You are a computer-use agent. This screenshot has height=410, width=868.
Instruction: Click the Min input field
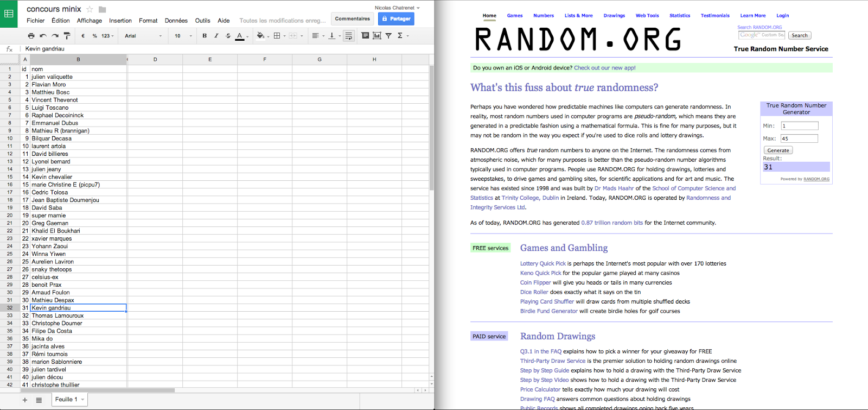(799, 125)
